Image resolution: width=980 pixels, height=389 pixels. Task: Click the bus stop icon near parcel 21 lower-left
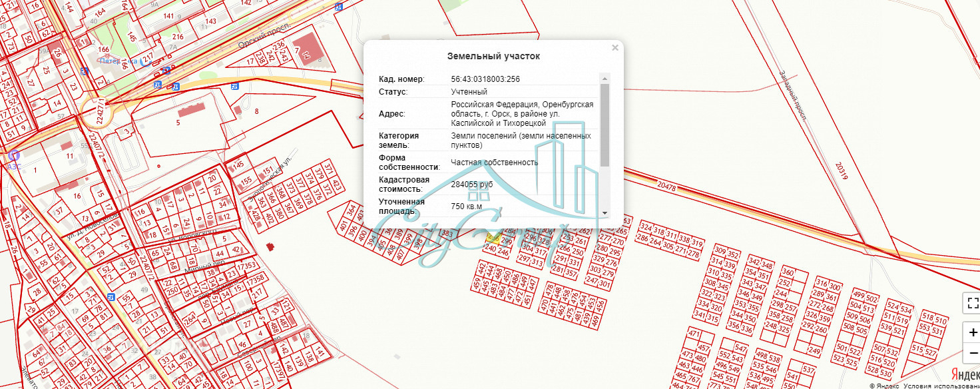[x=111, y=297]
